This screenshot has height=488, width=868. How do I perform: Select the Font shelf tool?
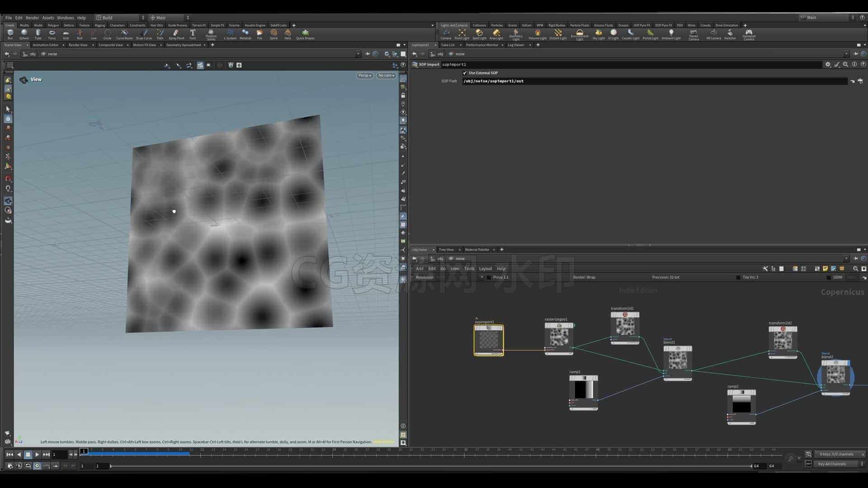(193, 34)
